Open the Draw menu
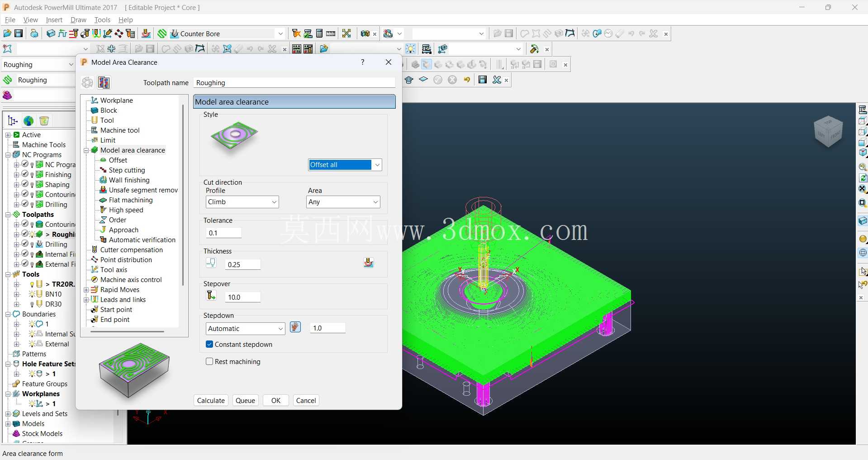868x460 pixels. [x=78, y=20]
